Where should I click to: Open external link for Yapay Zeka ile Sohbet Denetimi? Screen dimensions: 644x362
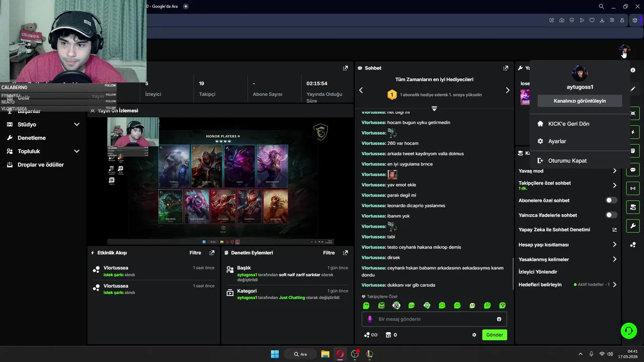pos(614,230)
